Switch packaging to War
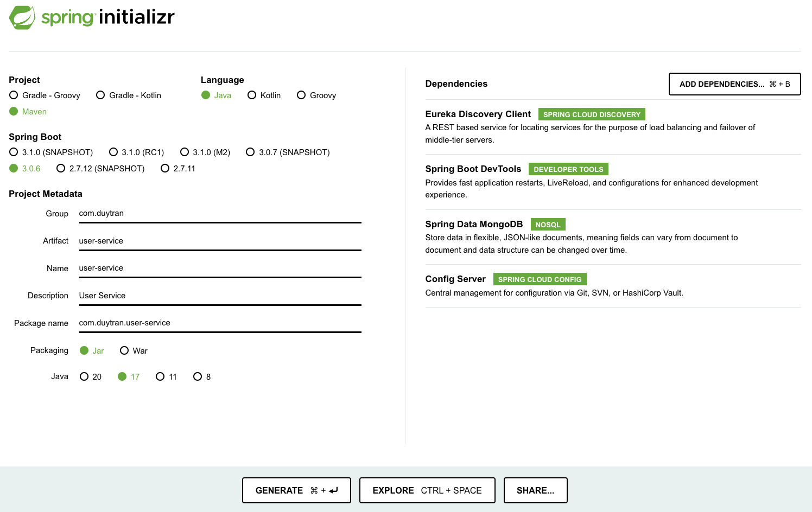This screenshot has height=512, width=812. tap(125, 351)
